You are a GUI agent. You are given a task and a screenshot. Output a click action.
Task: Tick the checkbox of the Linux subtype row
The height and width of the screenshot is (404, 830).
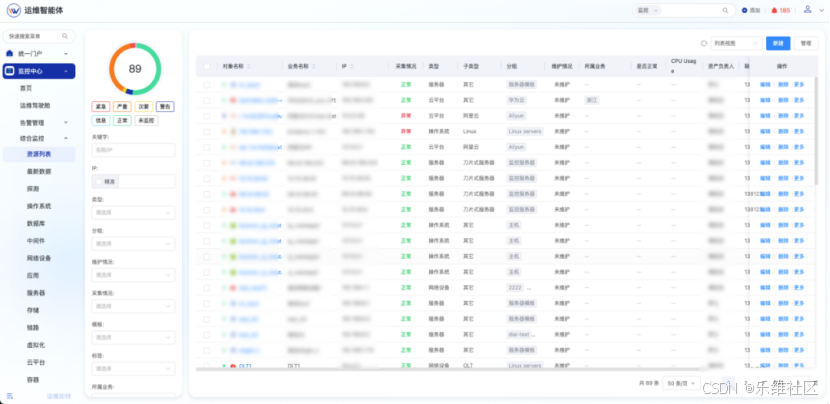click(x=207, y=131)
